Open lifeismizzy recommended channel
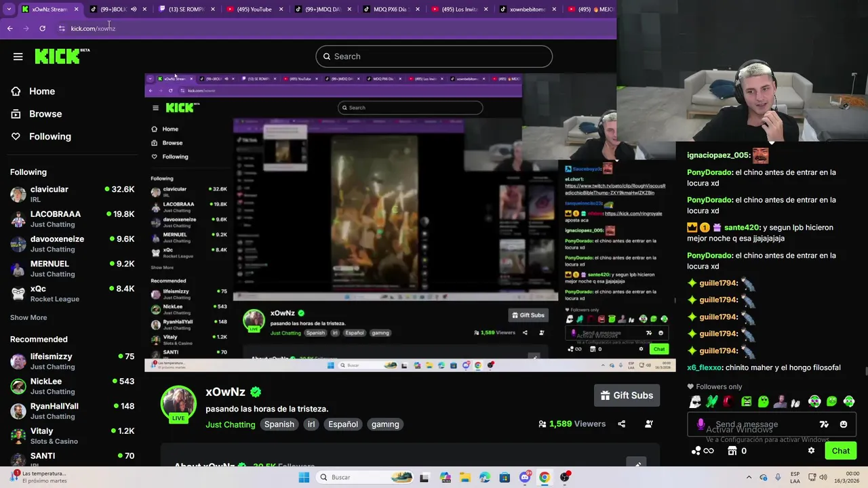868x488 pixels. [x=72, y=361]
